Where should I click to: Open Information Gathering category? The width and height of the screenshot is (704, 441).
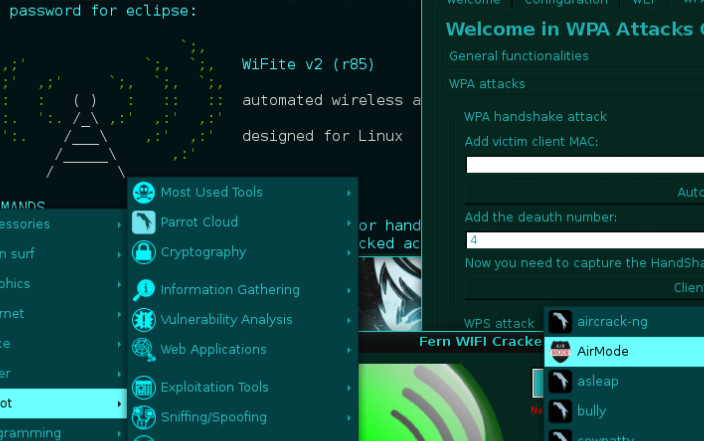point(243,290)
